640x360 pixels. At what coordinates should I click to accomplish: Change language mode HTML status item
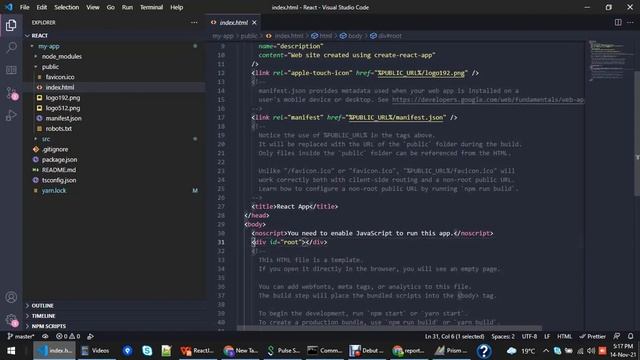564,336
